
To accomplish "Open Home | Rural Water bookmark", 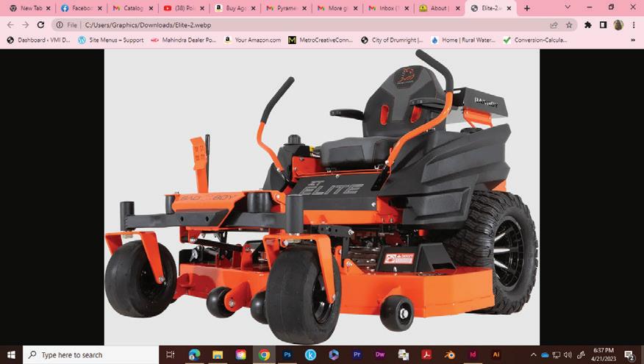I will pos(463,40).
